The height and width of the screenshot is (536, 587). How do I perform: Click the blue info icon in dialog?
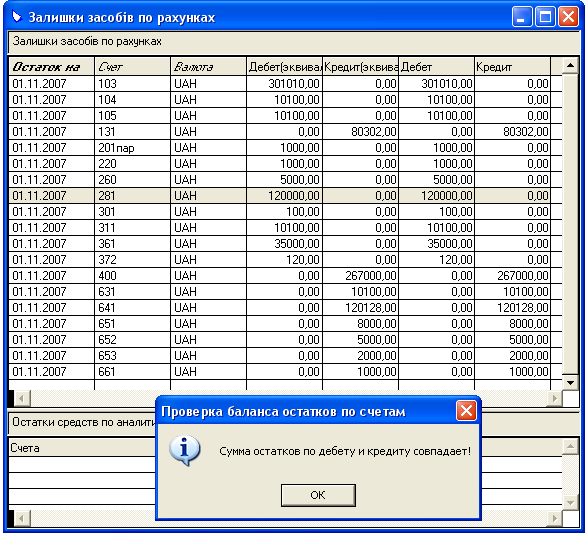tap(185, 450)
